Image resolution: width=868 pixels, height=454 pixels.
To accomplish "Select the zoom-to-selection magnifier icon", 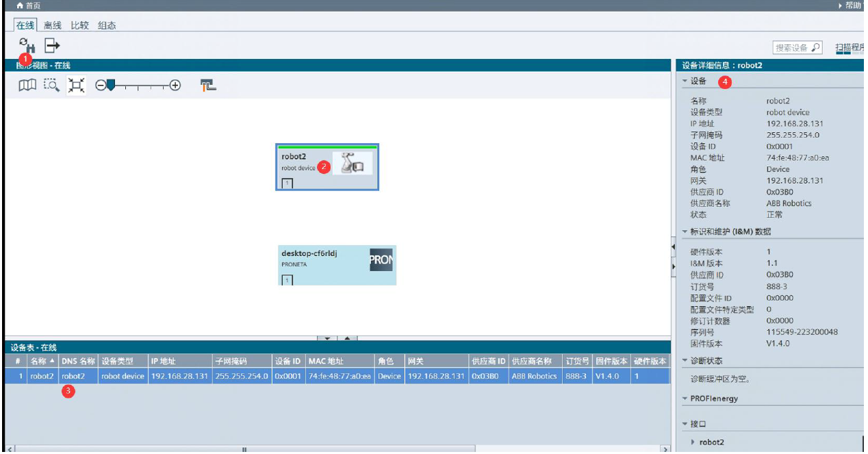I will click(51, 86).
